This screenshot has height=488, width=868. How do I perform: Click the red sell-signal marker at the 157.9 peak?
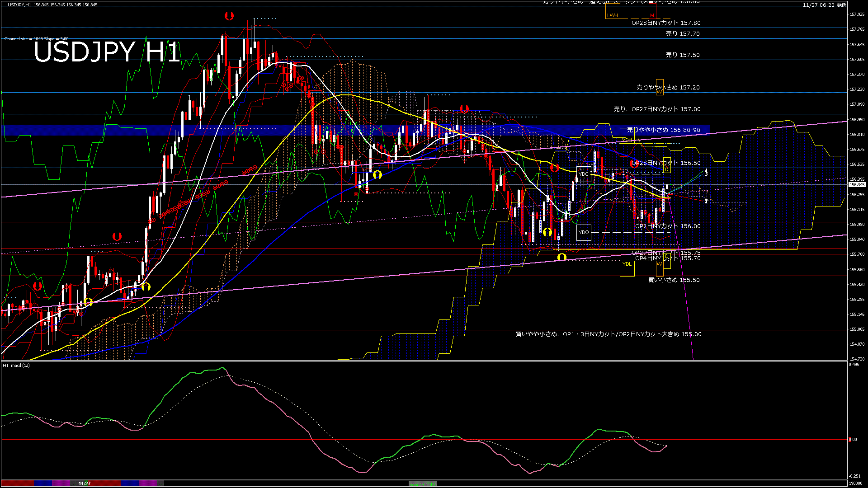229,16
